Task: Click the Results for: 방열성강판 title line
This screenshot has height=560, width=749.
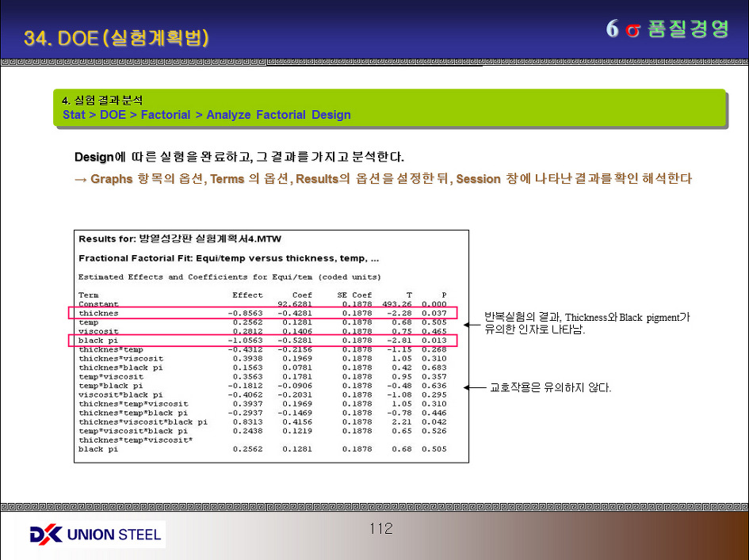Action: (x=178, y=239)
